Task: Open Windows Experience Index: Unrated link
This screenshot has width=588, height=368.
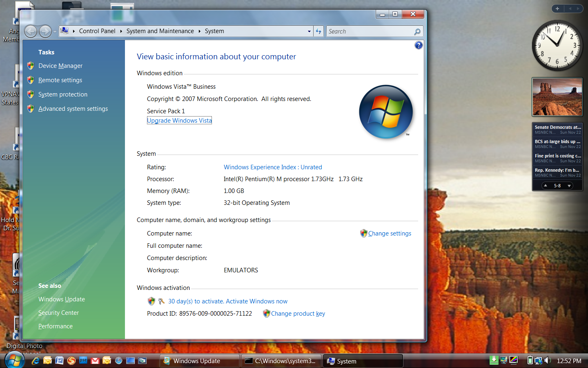Action: click(273, 167)
